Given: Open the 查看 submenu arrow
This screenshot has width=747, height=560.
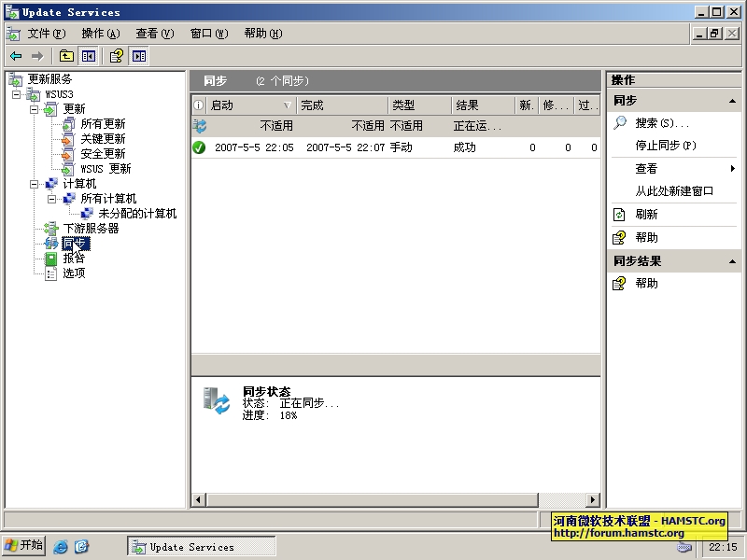Looking at the screenshot, I should 734,169.
